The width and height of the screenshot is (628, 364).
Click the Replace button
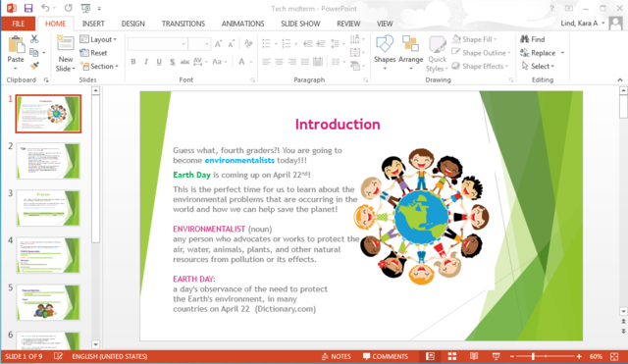point(538,53)
